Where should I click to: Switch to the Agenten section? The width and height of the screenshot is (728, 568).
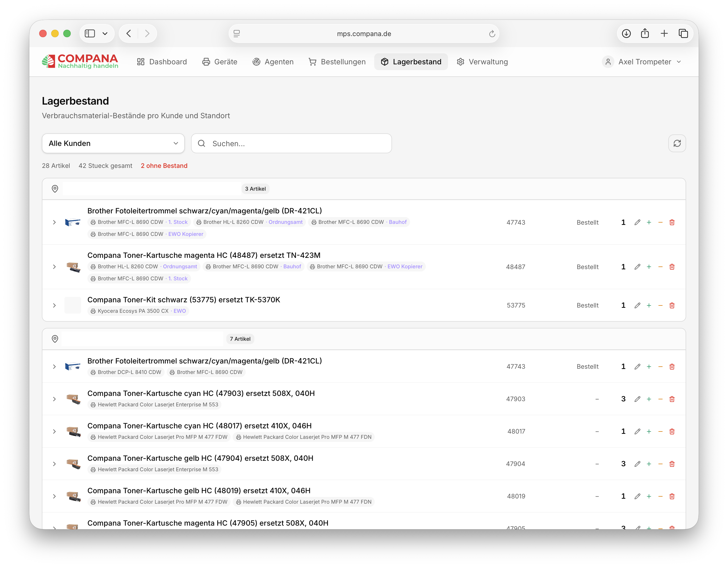pyautogui.click(x=273, y=62)
